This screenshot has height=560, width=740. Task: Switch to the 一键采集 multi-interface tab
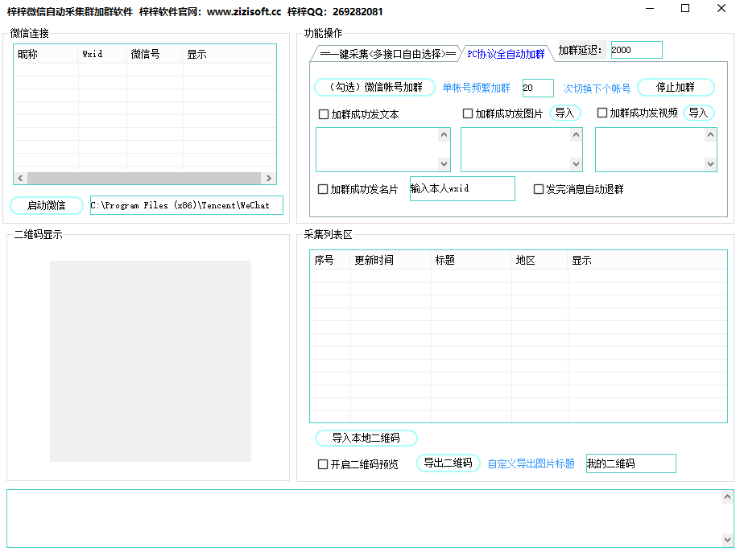tap(388, 54)
